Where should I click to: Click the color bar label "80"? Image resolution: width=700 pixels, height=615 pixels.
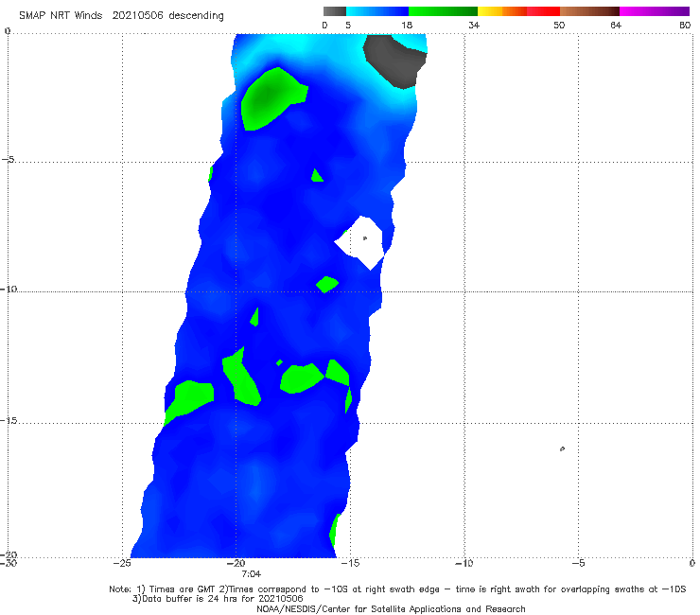(685, 25)
